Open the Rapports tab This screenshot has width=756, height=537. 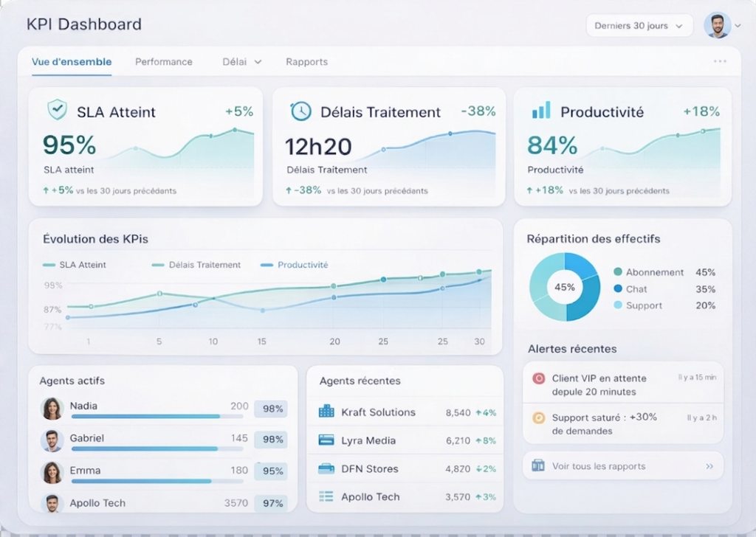coord(306,62)
